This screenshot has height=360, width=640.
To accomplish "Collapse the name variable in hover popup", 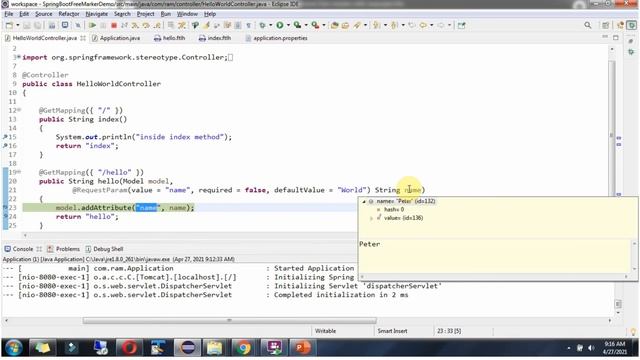I will coord(364,201).
